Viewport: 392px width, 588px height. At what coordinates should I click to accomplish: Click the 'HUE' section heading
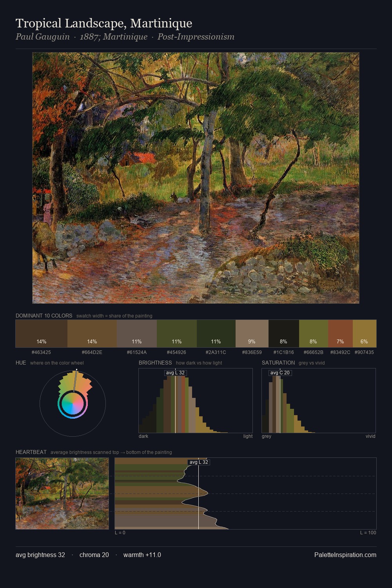[x=21, y=363]
